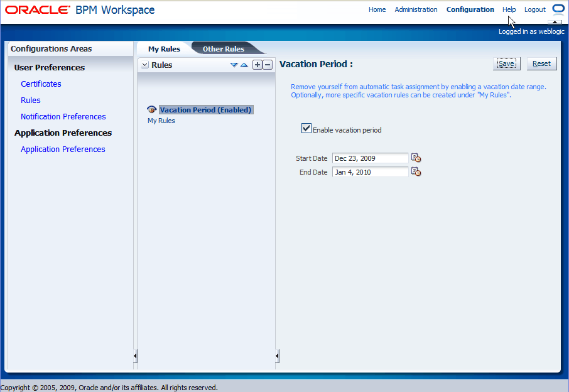The width and height of the screenshot is (569, 392).
Task: Click the move rule up arrow
Action: pyautogui.click(x=244, y=65)
